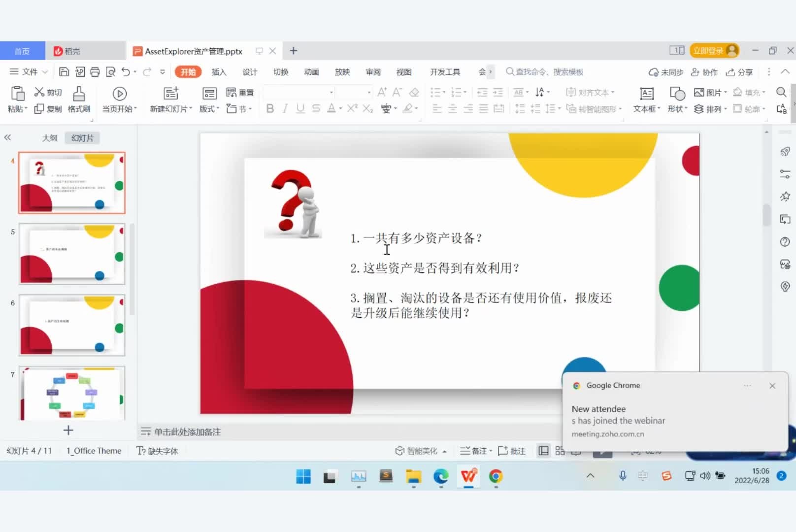The height and width of the screenshot is (532, 796).
Task: Toggle Bold formatting
Action: pyautogui.click(x=270, y=108)
